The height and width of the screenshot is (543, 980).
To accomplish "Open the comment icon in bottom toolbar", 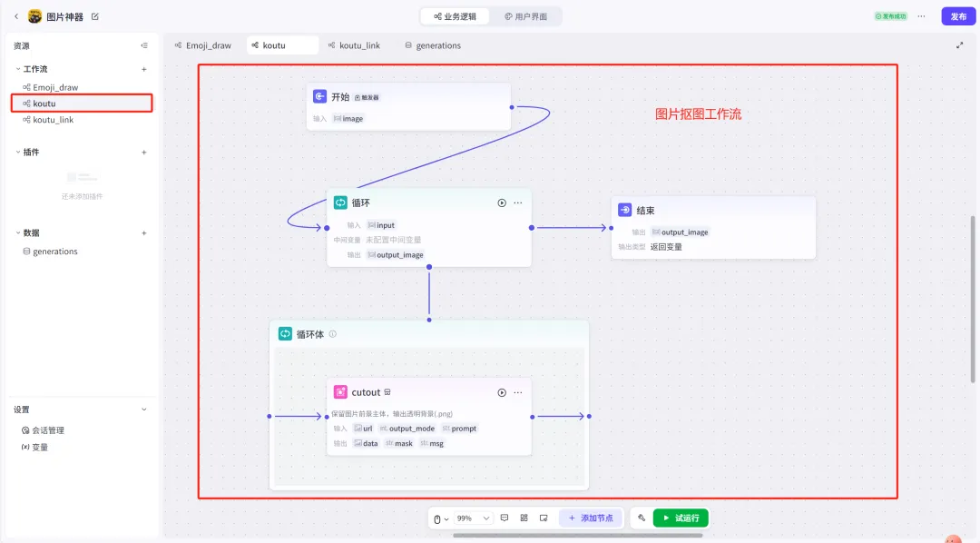I will (x=505, y=518).
